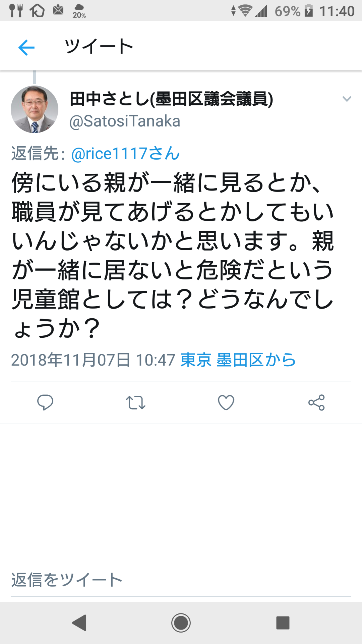Open 田中さとし profile photo

[35, 109]
